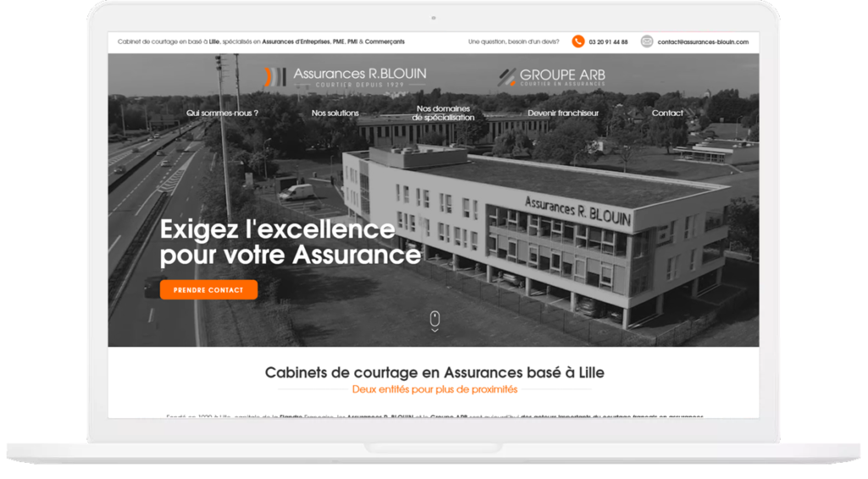This screenshot has width=868, height=479.
Task: Click the text Une question, besoin d'un devis?
Action: (514, 42)
